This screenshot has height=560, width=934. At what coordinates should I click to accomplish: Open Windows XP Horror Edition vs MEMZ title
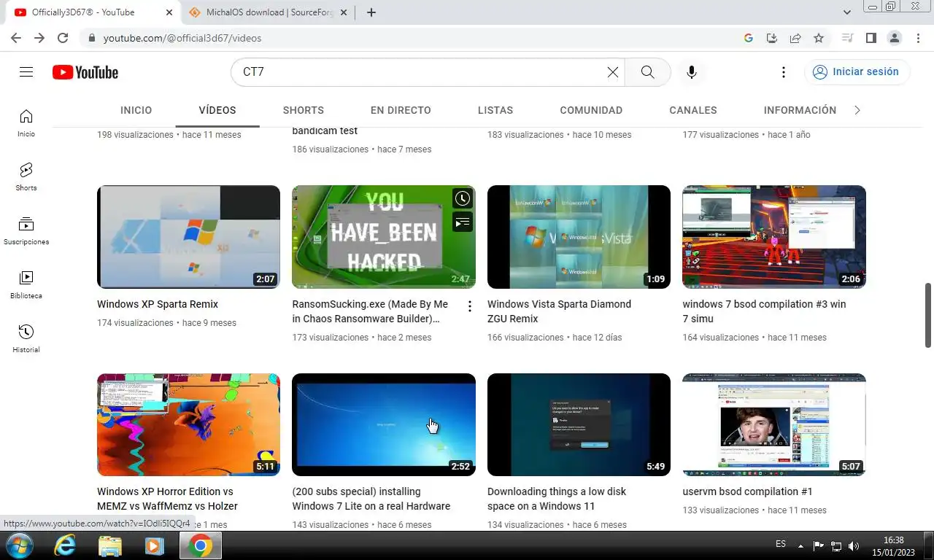coord(167,499)
